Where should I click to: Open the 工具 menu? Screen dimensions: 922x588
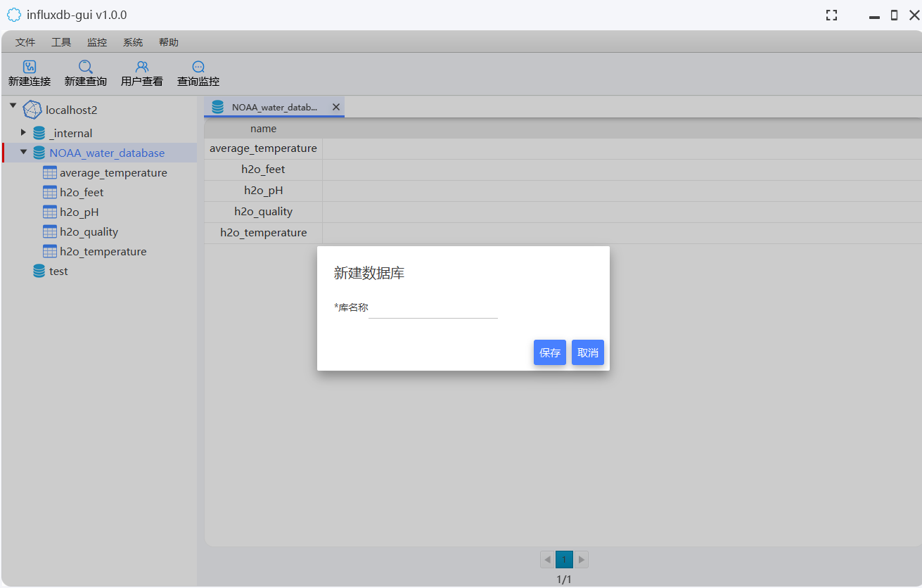(x=61, y=42)
